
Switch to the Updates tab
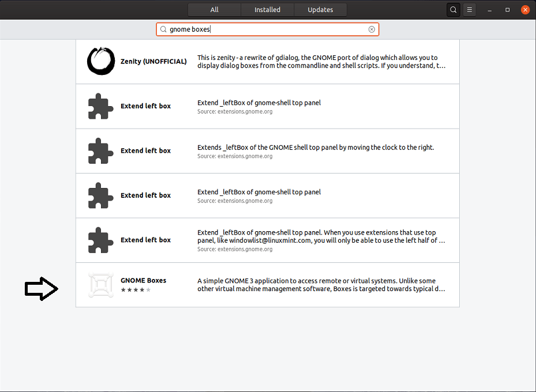[x=320, y=9]
